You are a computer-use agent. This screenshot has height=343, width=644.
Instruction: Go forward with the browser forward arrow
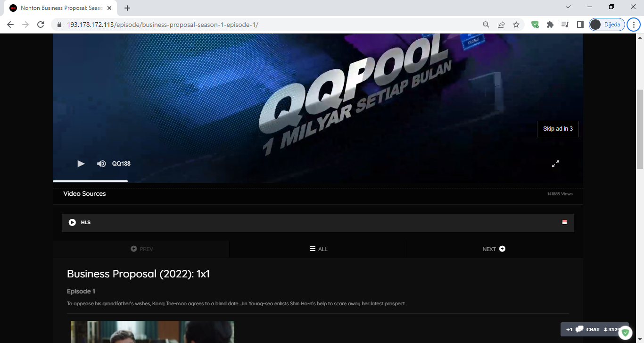[25, 25]
